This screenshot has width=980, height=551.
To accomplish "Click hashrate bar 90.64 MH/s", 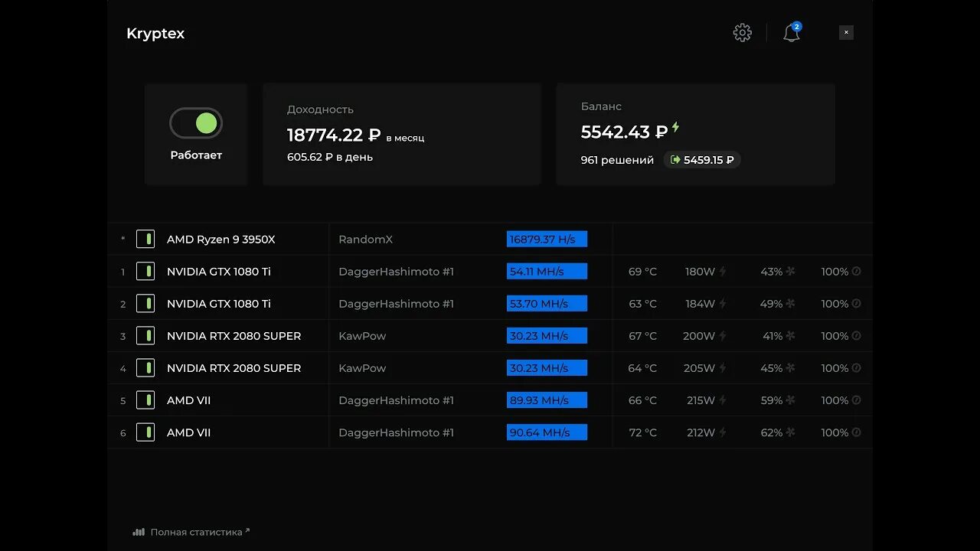I will click(547, 432).
